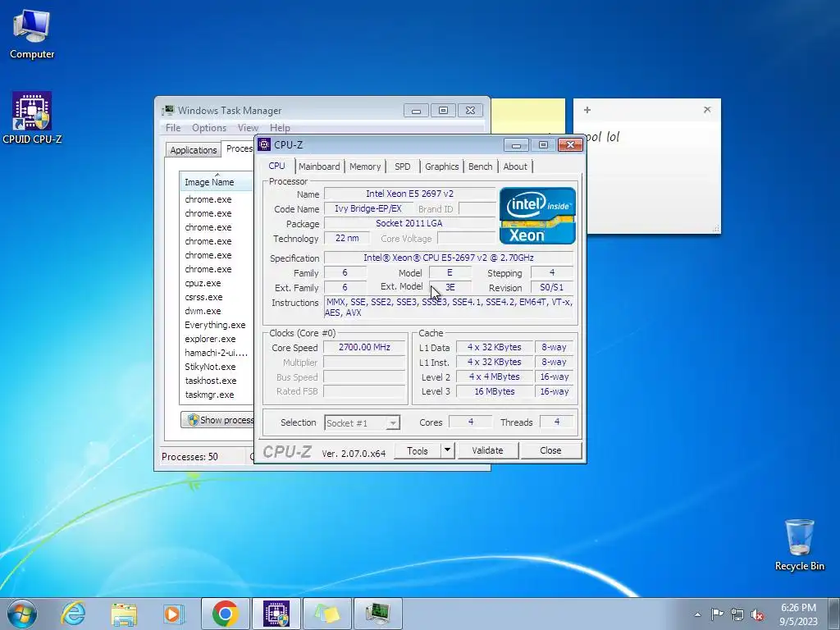This screenshot has width=840, height=630.
Task: Switch to the Graphics tab
Action: [442, 166]
